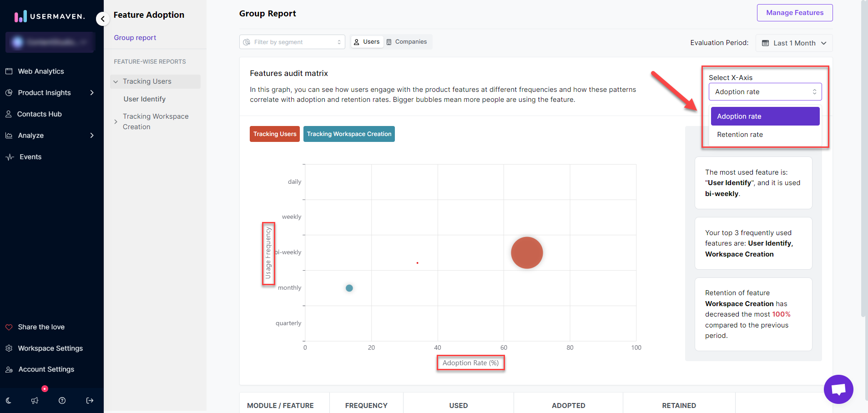Expand Tracking Workspace Creation tree item
Screen dimensions: 868x413
click(x=116, y=122)
